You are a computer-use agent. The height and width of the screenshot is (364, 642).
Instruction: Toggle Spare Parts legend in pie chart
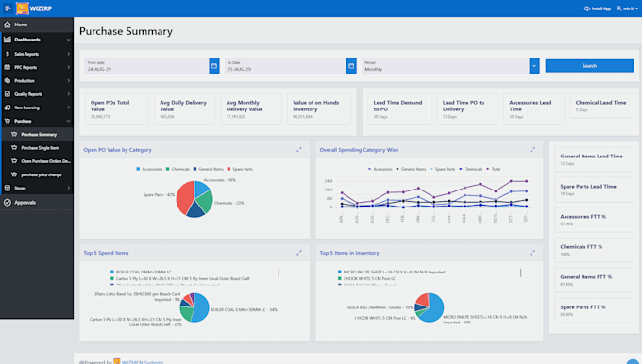(x=240, y=169)
